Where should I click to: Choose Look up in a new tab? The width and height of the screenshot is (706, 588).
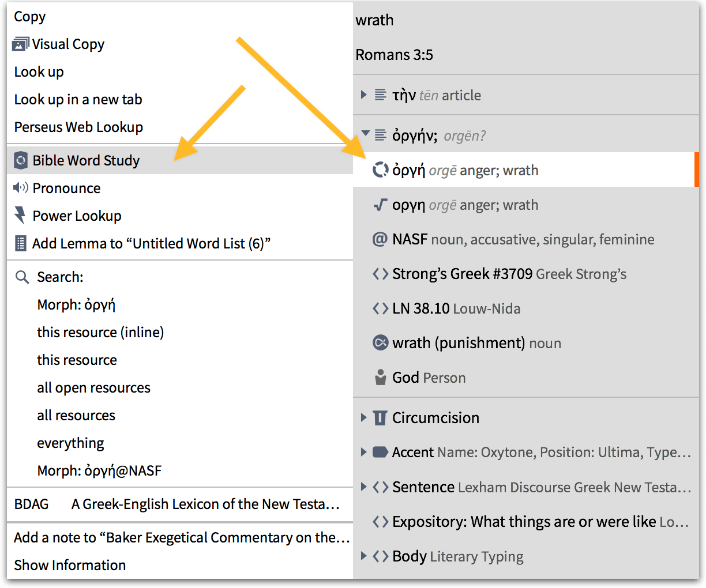coord(78,100)
